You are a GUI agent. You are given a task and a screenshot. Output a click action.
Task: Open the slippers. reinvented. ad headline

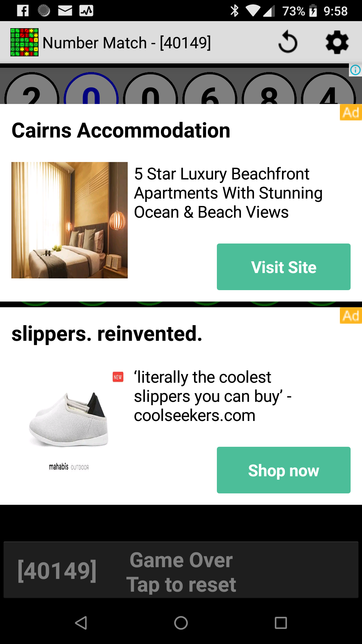[107, 334]
